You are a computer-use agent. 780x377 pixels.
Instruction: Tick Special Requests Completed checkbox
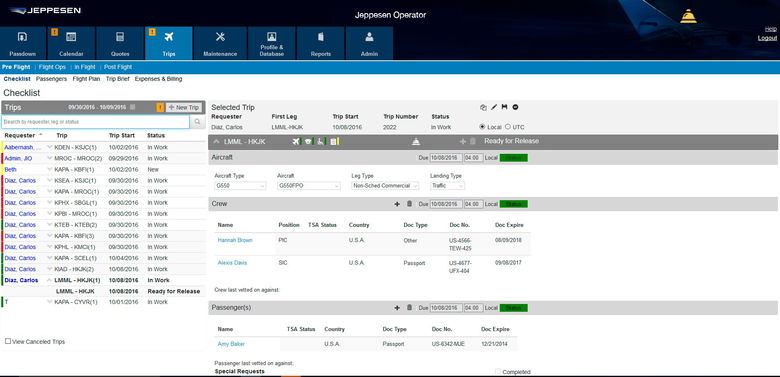tap(498, 372)
